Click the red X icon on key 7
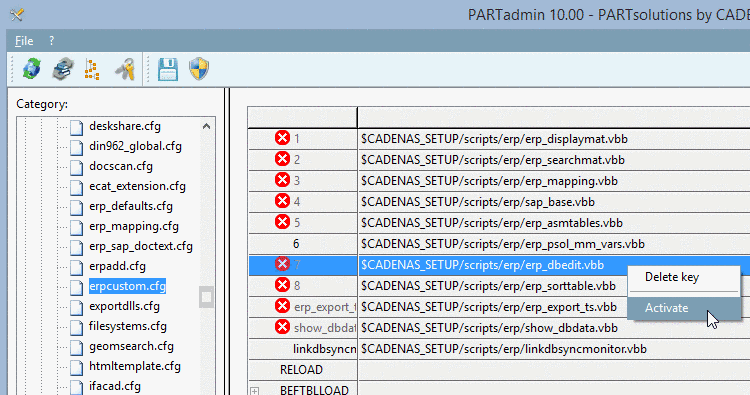750x395 pixels. click(282, 264)
